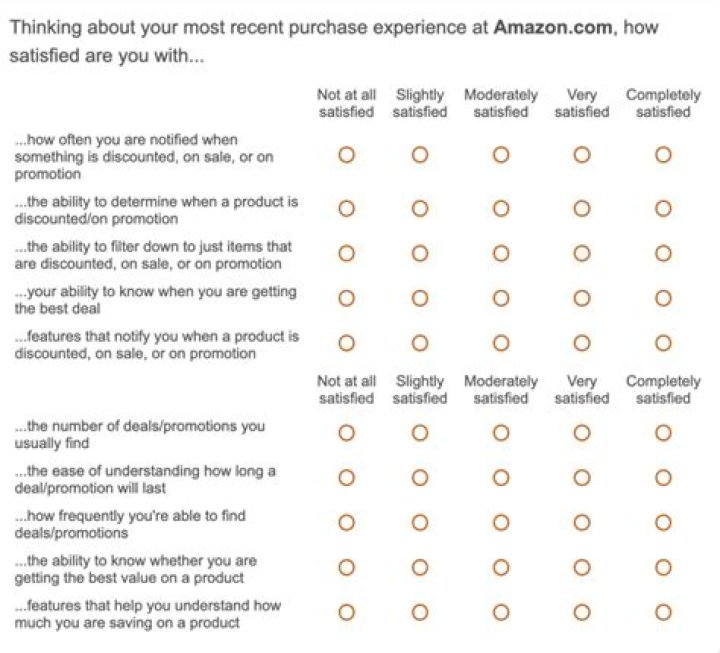The image size is (720, 653).
Task: Select 'Completely satisfied' for how frequently deals found
Action: pyautogui.click(x=662, y=523)
